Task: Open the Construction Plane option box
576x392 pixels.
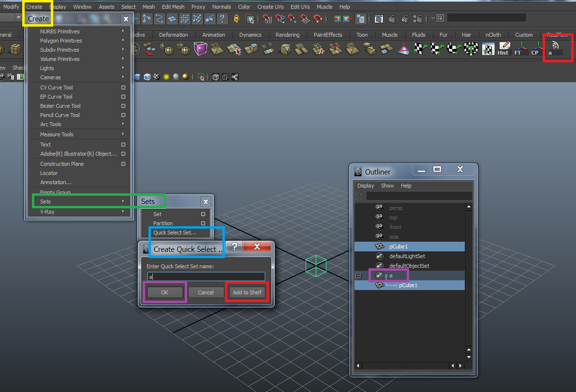Action: point(123,164)
